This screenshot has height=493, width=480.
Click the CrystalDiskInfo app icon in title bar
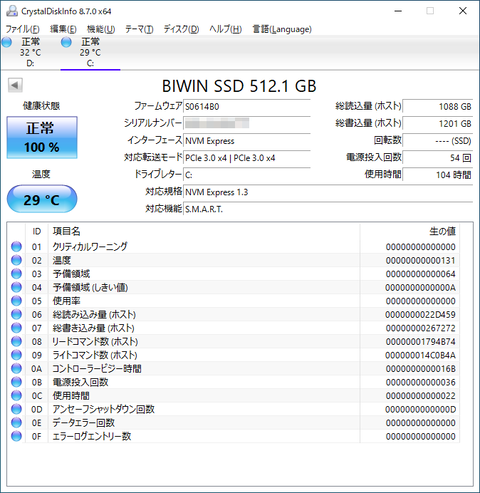pyautogui.click(x=12, y=11)
